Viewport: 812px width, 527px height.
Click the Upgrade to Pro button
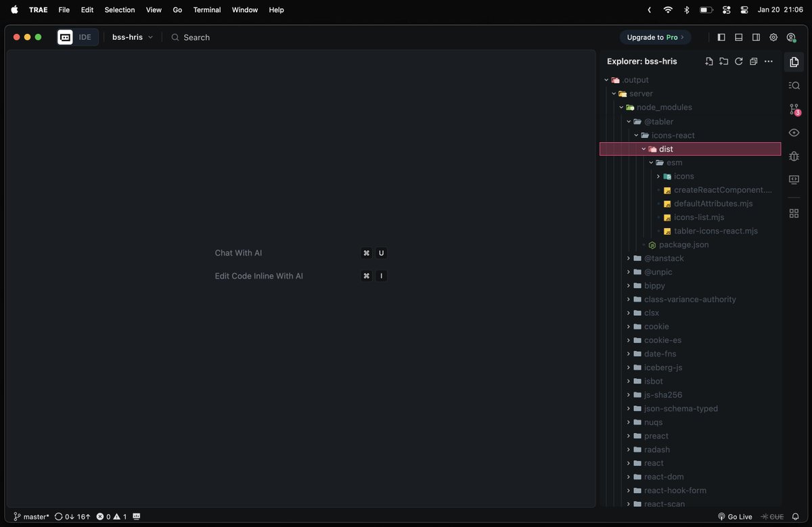(655, 37)
